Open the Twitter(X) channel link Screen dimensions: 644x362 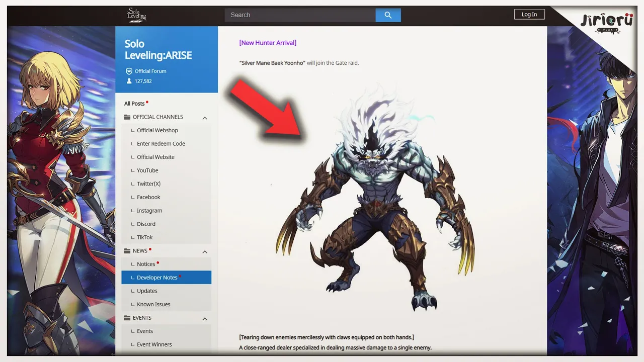point(148,184)
